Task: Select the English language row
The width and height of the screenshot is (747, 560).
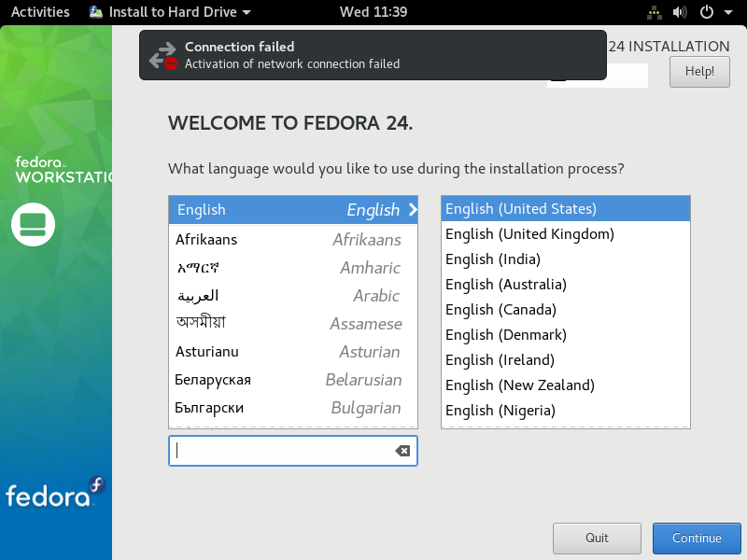Action: coord(293,209)
